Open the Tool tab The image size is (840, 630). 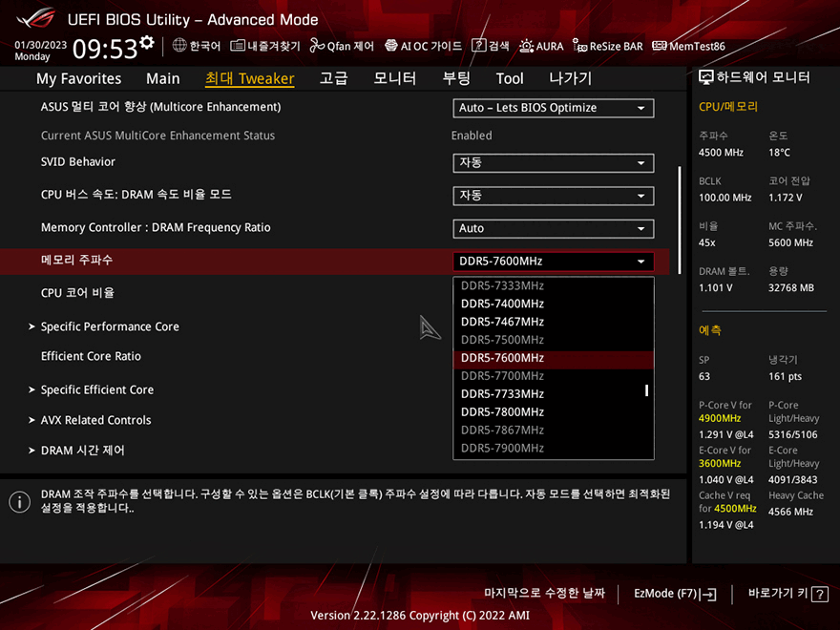coord(510,78)
